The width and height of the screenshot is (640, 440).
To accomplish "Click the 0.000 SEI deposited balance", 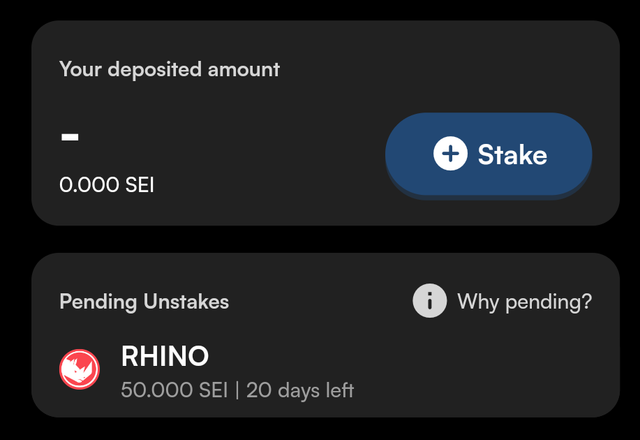I will [107, 185].
